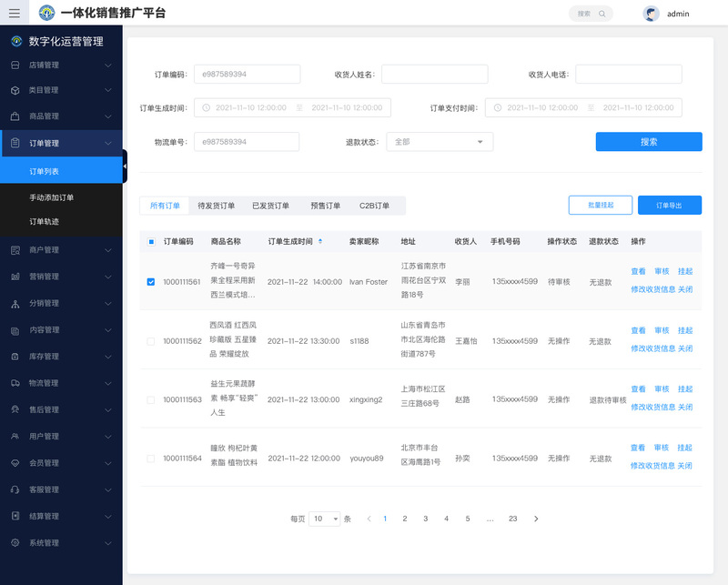Click the 会员管理 diamond icon
This screenshot has height=585, width=728.
[15, 463]
